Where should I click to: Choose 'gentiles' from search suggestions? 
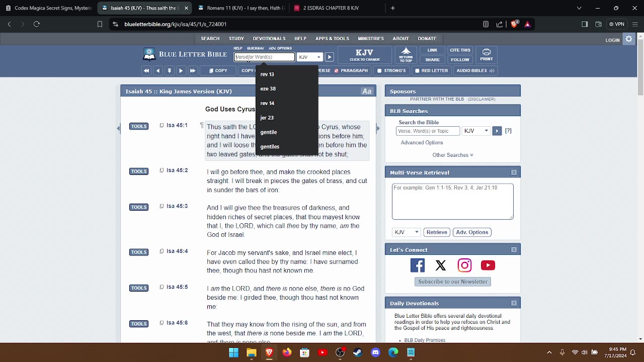point(287,147)
